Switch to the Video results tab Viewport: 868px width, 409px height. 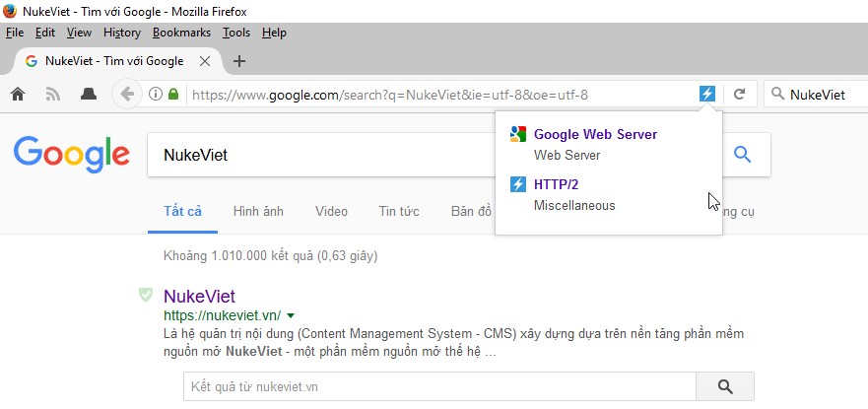[331, 211]
